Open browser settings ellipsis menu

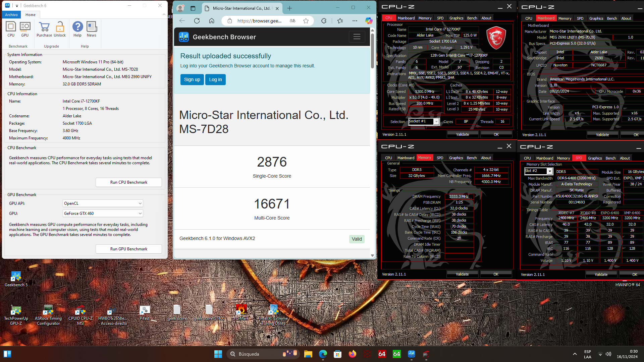click(x=355, y=21)
